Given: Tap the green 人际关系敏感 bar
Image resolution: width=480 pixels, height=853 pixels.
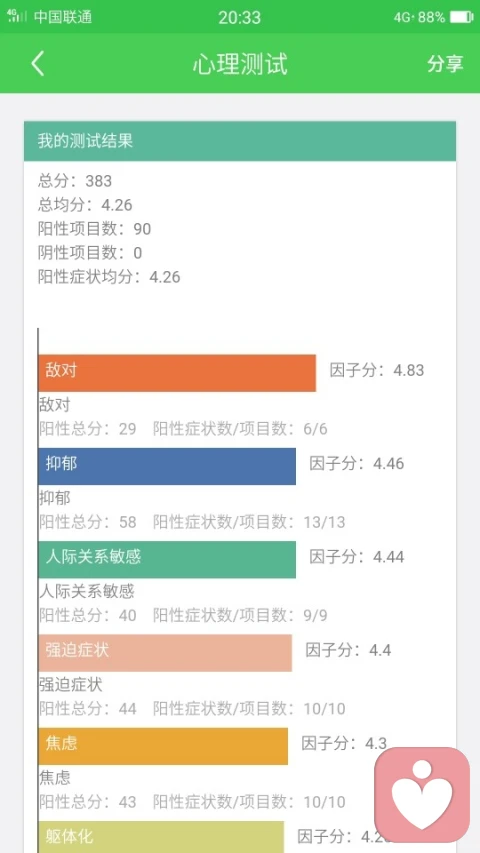Looking at the screenshot, I should pos(167,559).
